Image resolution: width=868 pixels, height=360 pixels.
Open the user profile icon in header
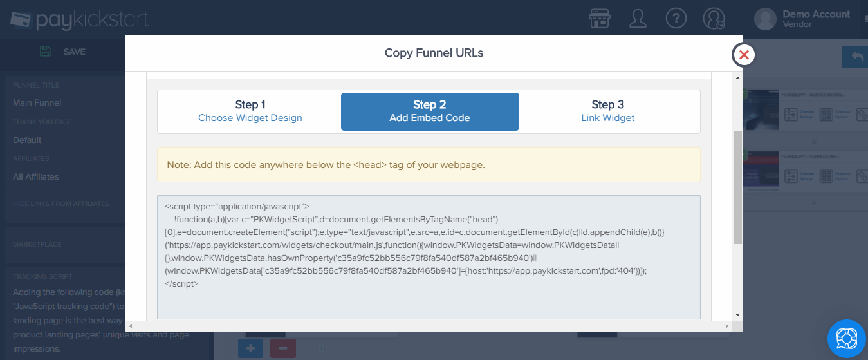(638, 18)
